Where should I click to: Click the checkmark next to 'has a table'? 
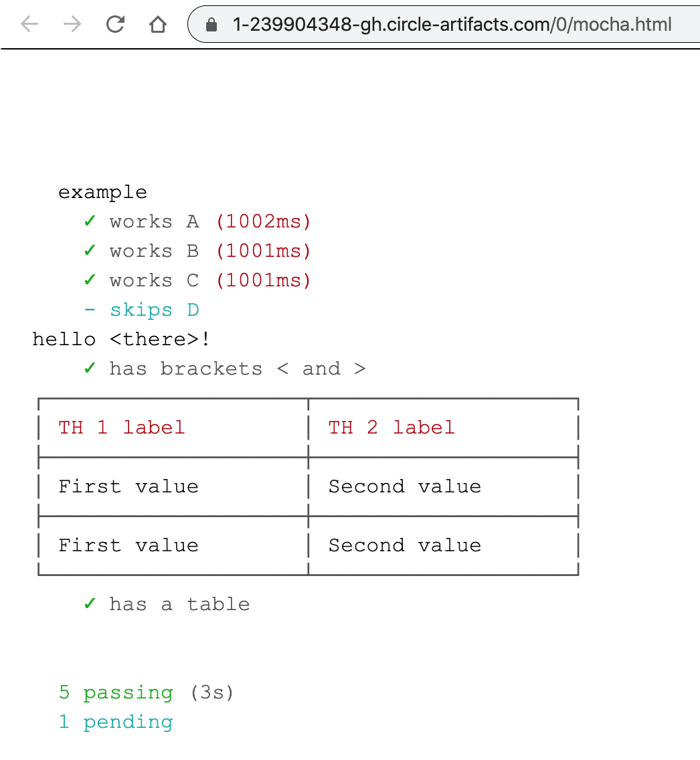[90, 603]
